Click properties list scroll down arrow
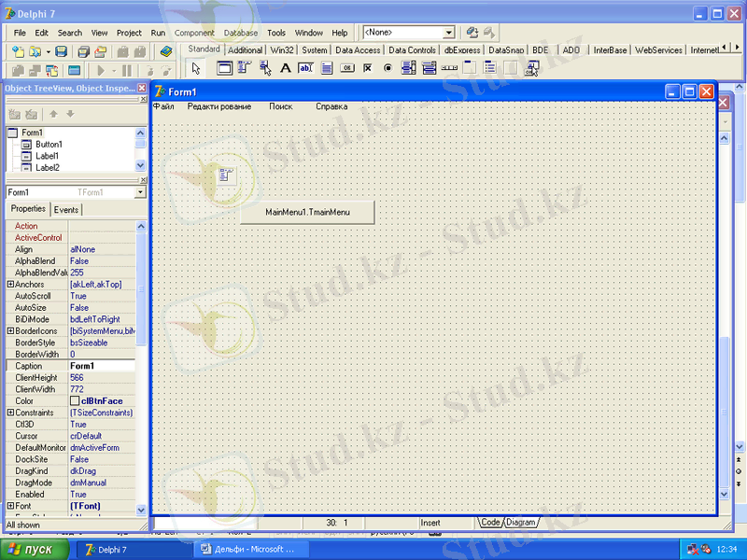747x560 pixels. [141, 510]
